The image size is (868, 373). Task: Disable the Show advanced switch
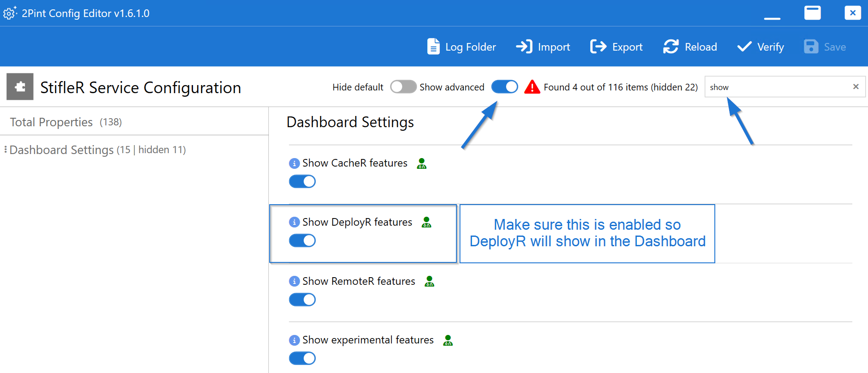[504, 87]
